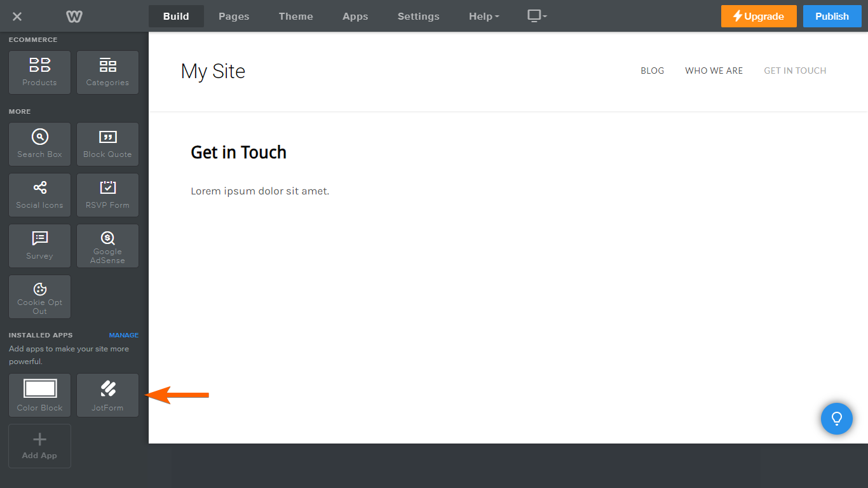The width and height of the screenshot is (868, 488).
Task: Select the Categories element
Action: click(x=107, y=72)
